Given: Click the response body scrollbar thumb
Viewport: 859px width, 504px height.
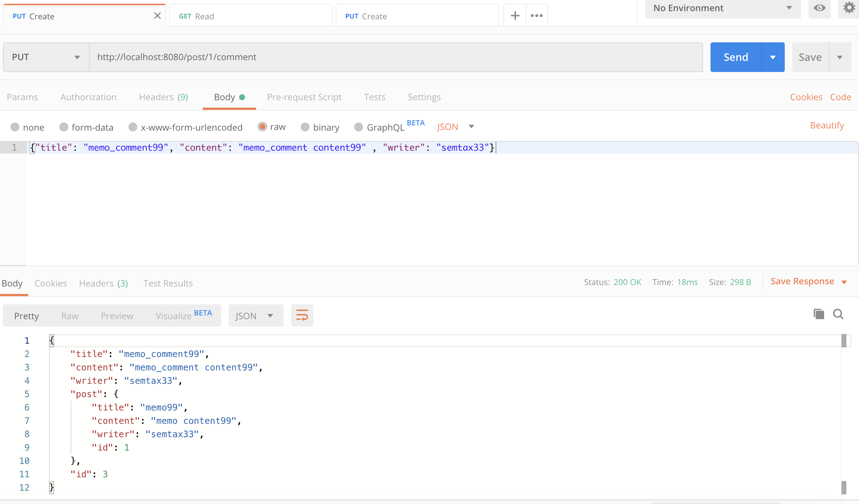Looking at the screenshot, I should (x=843, y=341).
